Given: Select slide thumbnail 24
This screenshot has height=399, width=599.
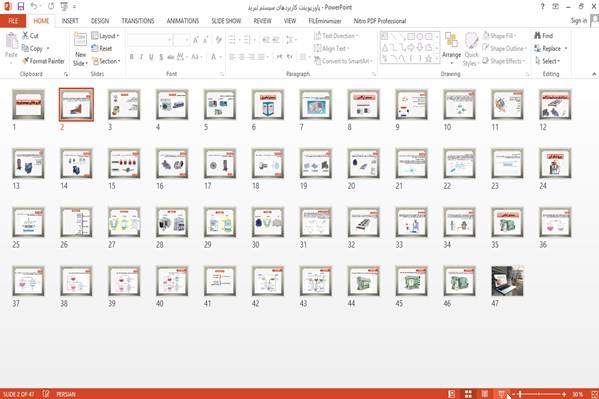Looking at the screenshot, I should tap(555, 164).
